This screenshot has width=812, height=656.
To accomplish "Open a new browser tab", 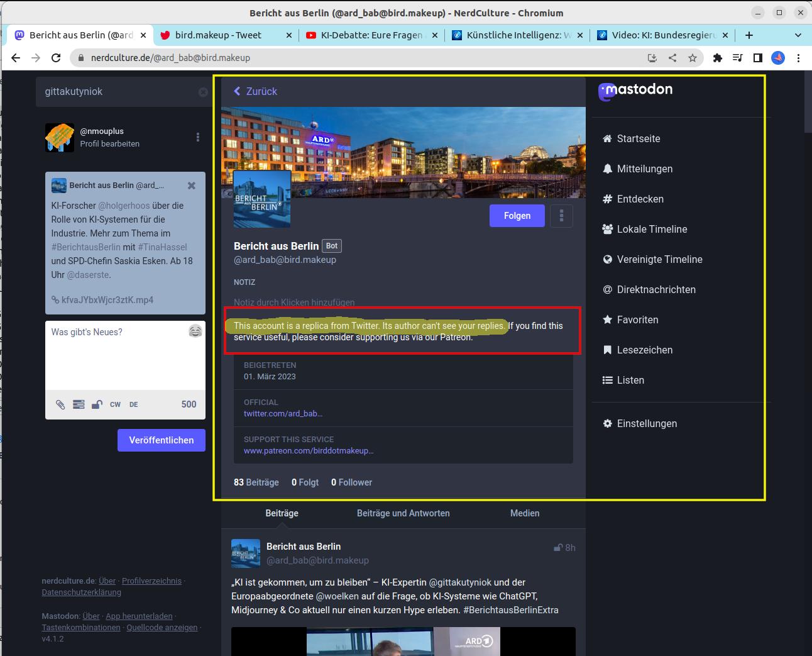I will coord(749,35).
